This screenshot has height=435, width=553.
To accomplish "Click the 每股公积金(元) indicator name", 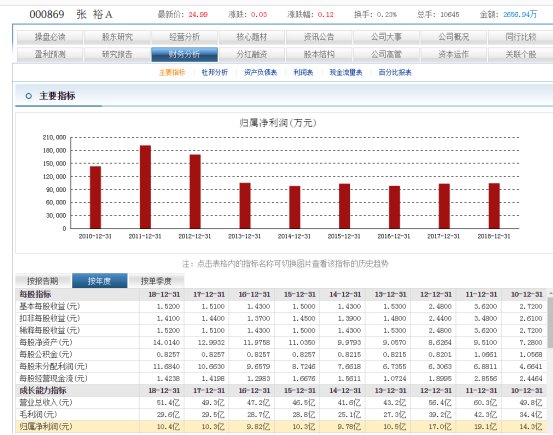I will 46,354.
